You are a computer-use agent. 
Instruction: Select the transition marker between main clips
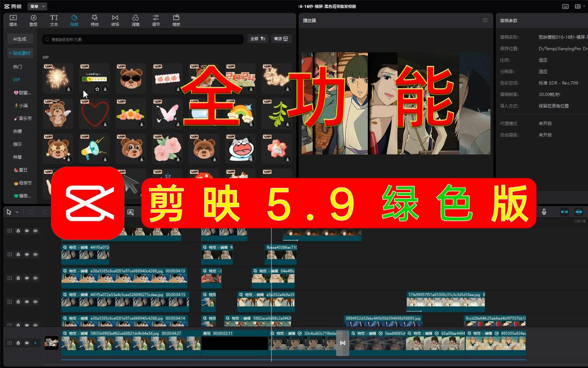tap(343, 343)
